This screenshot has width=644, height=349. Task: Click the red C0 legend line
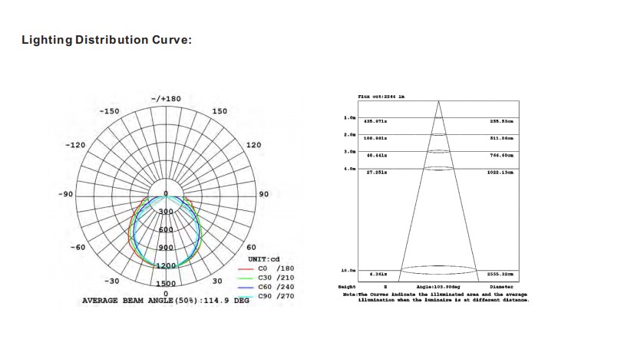click(246, 269)
